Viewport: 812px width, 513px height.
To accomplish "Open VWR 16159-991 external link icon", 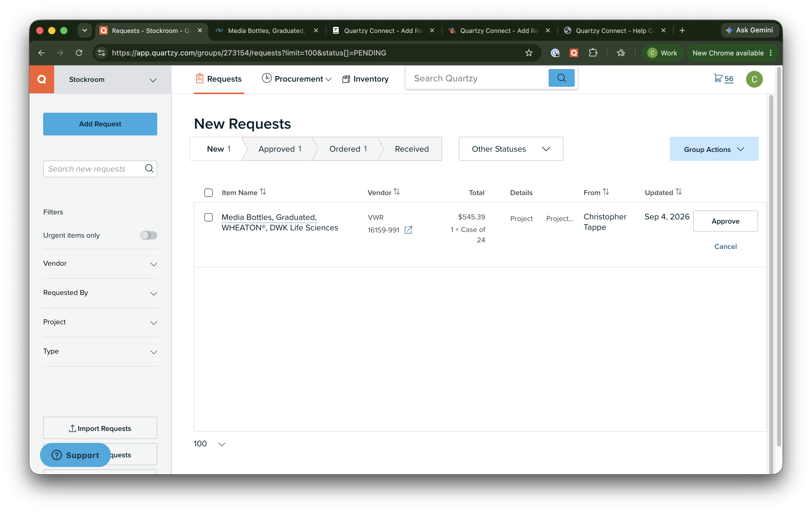I will [x=408, y=230].
